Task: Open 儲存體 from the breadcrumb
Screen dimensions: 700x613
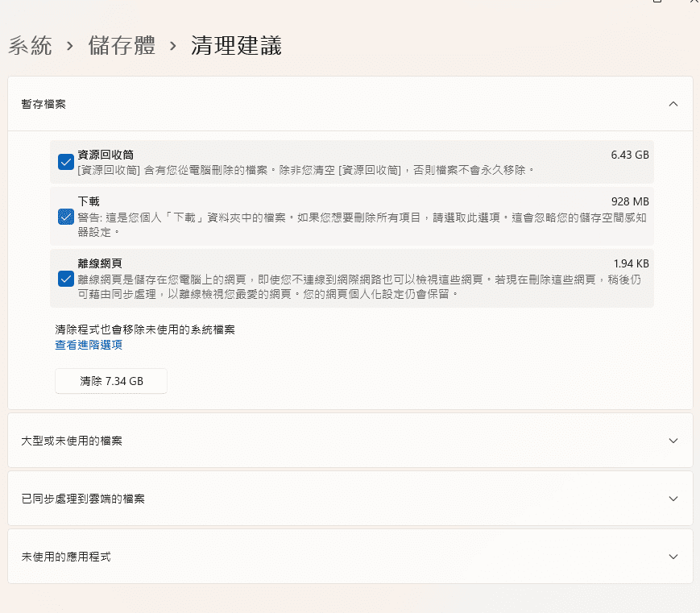Action: pyautogui.click(x=121, y=46)
